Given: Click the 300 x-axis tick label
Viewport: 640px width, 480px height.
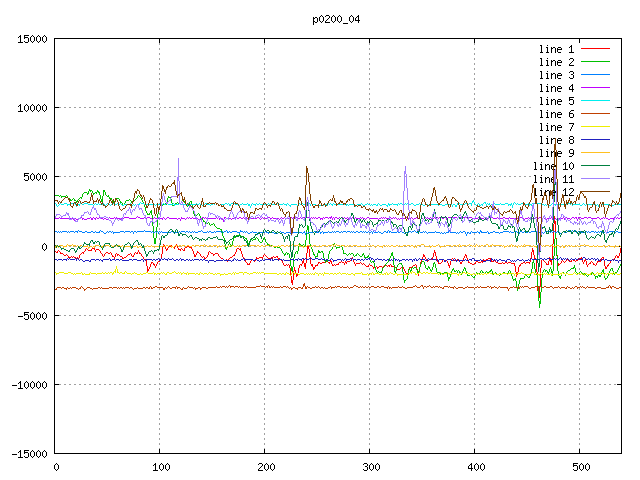Looking at the screenshot, I should [370, 467].
